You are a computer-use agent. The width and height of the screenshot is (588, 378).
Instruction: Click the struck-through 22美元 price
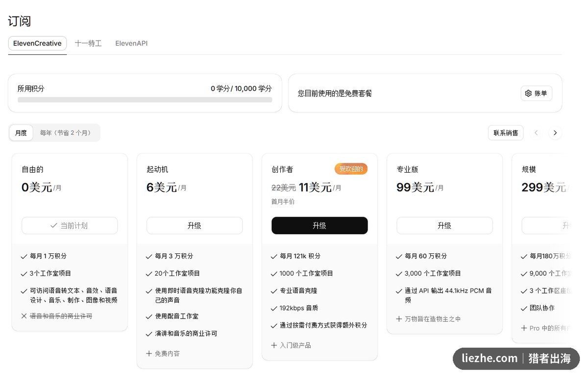click(x=284, y=187)
